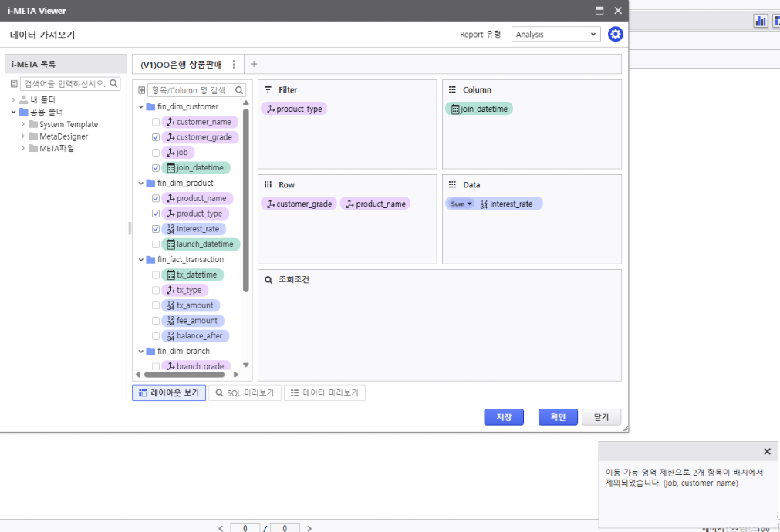Screen dimensions: 780x532
Task: Click the dimension icon on the product_type Filter chip
Action: (271, 109)
